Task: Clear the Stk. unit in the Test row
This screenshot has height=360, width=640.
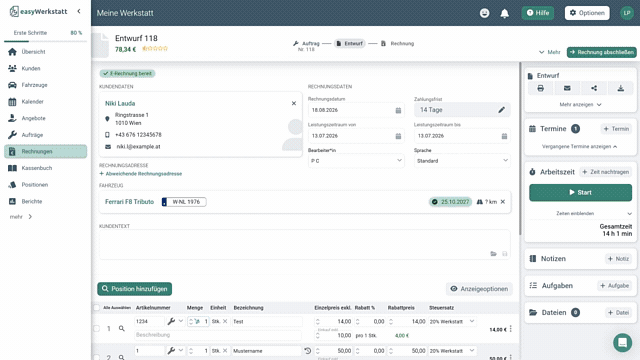Action: tap(225, 321)
